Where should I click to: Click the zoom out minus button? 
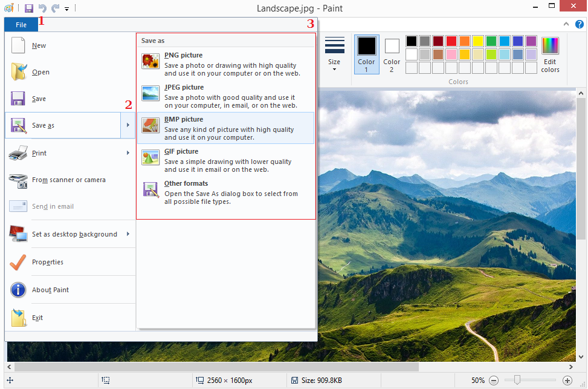(494, 381)
